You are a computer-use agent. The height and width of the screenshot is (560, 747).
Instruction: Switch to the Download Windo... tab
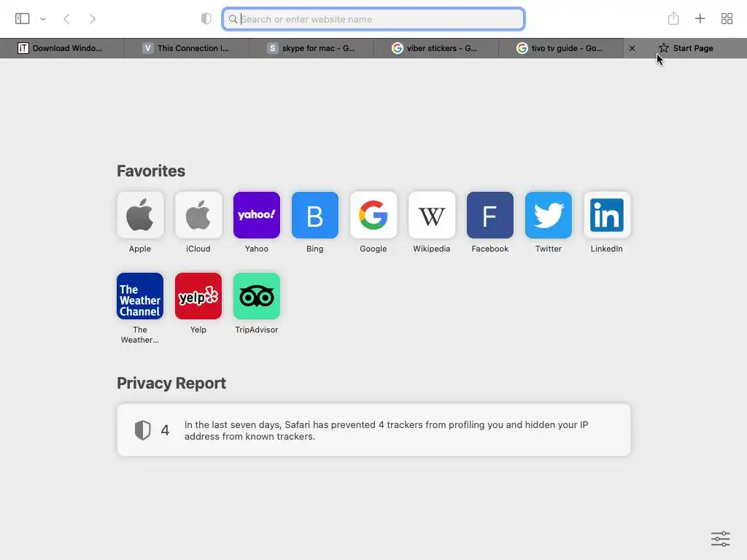point(62,48)
